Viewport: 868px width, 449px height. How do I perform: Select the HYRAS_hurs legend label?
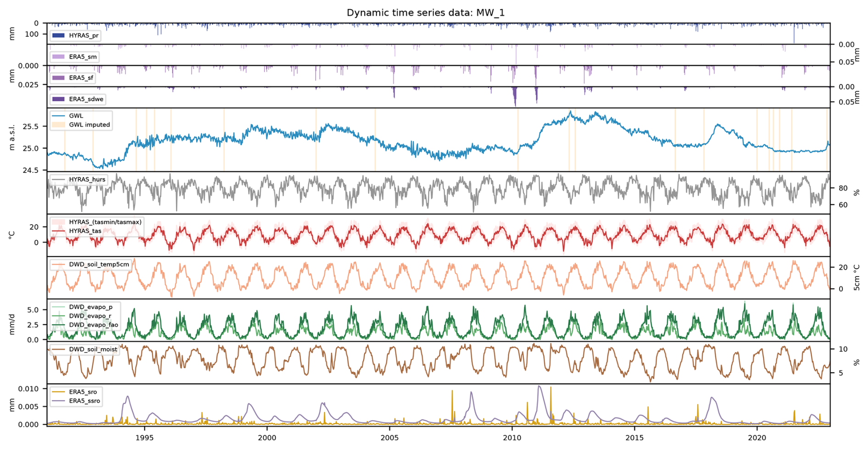(x=87, y=179)
